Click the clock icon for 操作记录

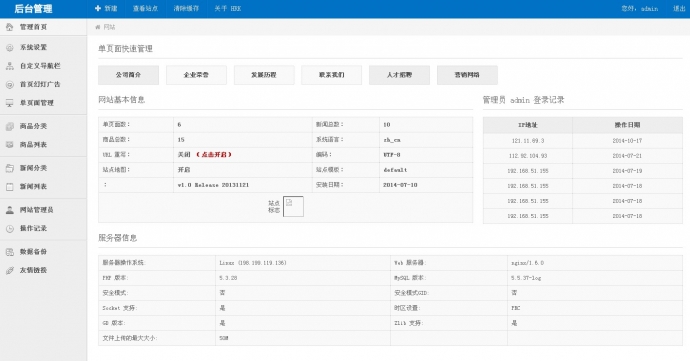[x=10, y=228]
